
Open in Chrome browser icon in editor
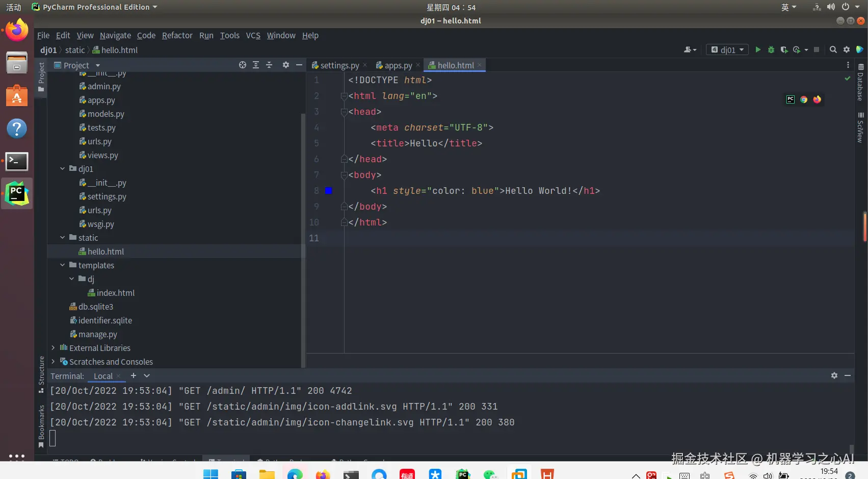[x=804, y=99]
